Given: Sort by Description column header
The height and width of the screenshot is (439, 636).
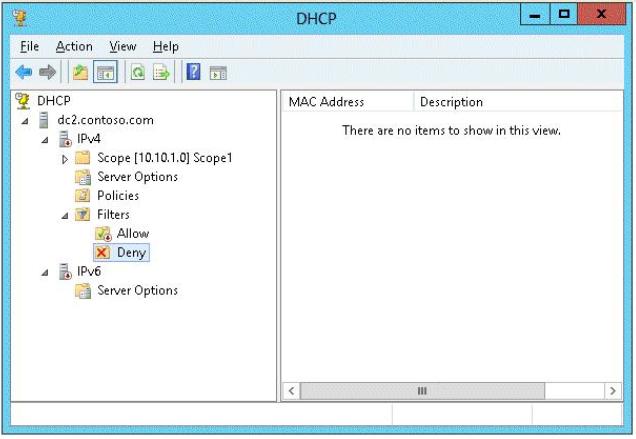Looking at the screenshot, I should coord(518,102).
